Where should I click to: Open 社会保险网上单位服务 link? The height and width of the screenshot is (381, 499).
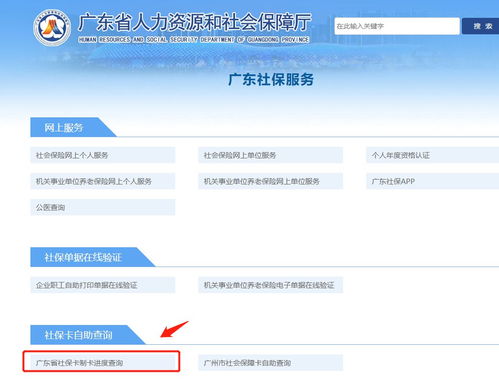(x=270, y=155)
